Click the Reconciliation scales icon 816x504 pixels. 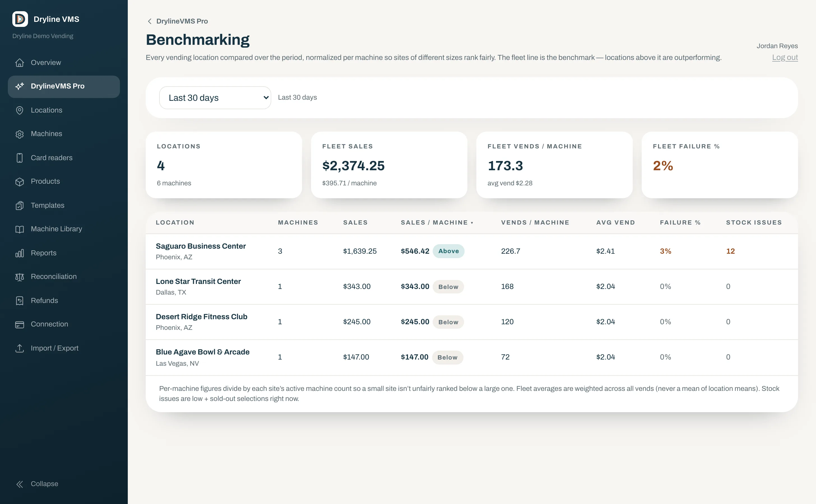20,277
